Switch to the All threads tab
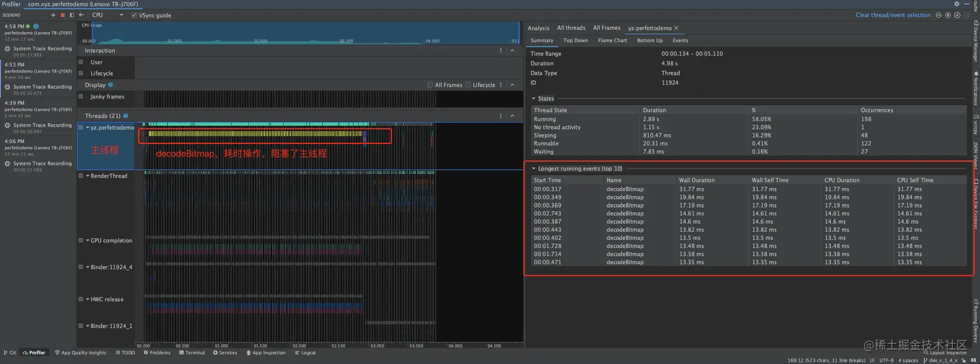 (x=571, y=28)
